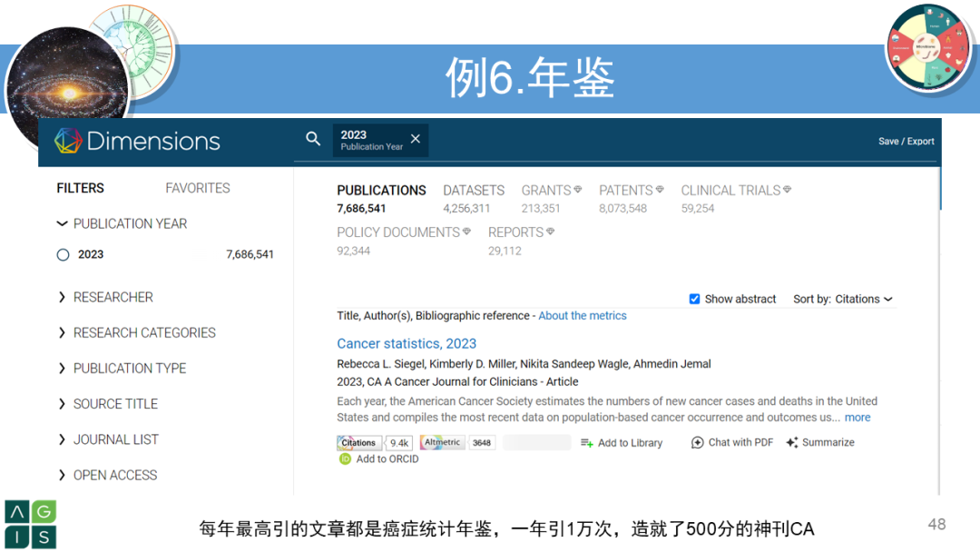980x552 pixels.
Task: Switch to the FAVORITES tab
Action: [197, 188]
